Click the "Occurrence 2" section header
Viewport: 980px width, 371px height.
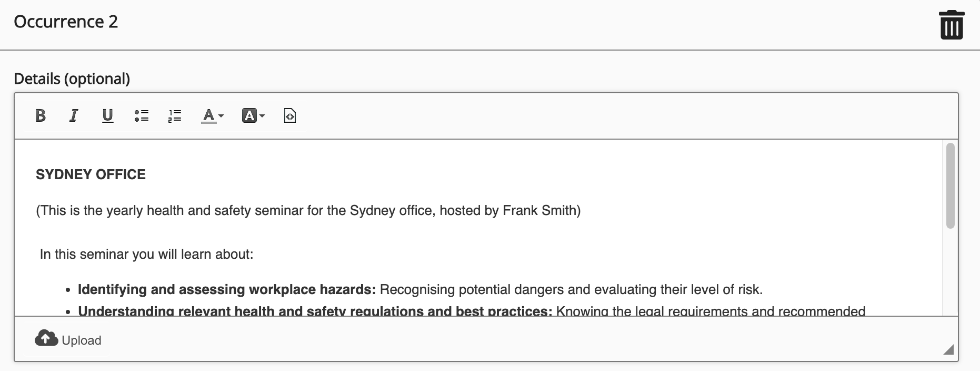point(66,22)
